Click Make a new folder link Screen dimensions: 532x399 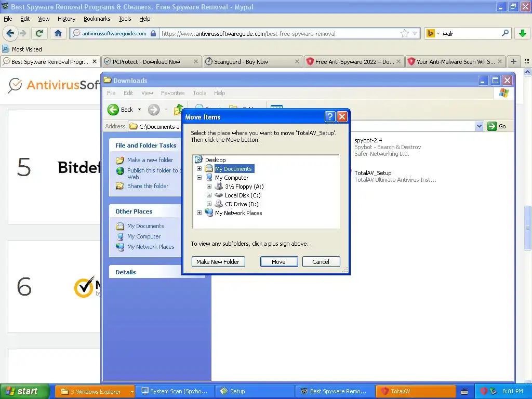pos(150,160)
